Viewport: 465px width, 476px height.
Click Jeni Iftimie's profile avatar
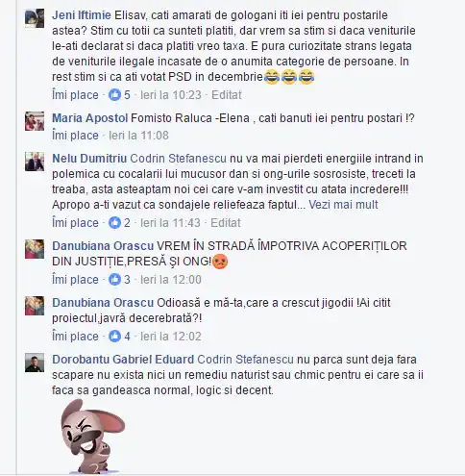tap(35, 18)
